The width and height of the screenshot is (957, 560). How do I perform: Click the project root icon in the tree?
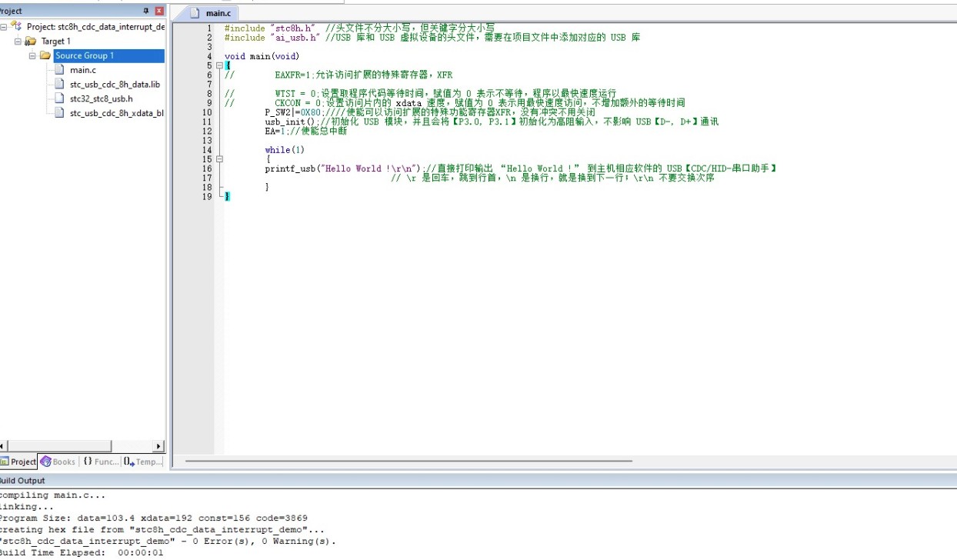[16, 26]
